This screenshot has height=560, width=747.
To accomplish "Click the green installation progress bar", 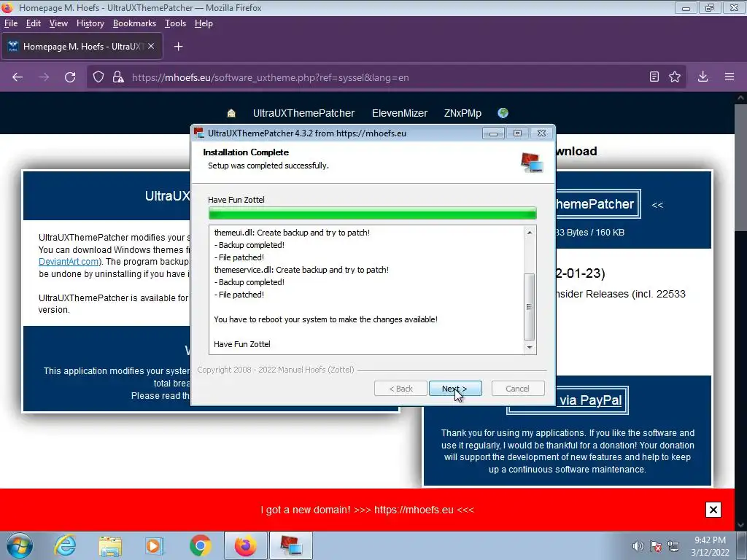I will [373, 214].
